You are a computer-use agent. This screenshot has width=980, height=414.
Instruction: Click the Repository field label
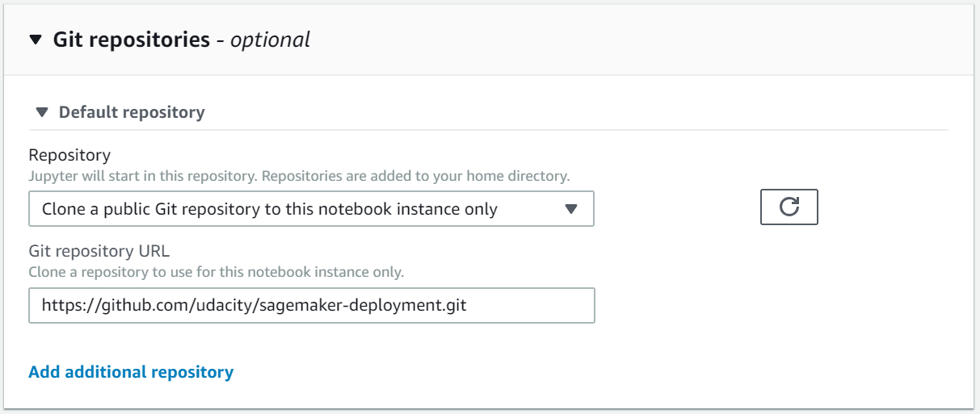69,155
